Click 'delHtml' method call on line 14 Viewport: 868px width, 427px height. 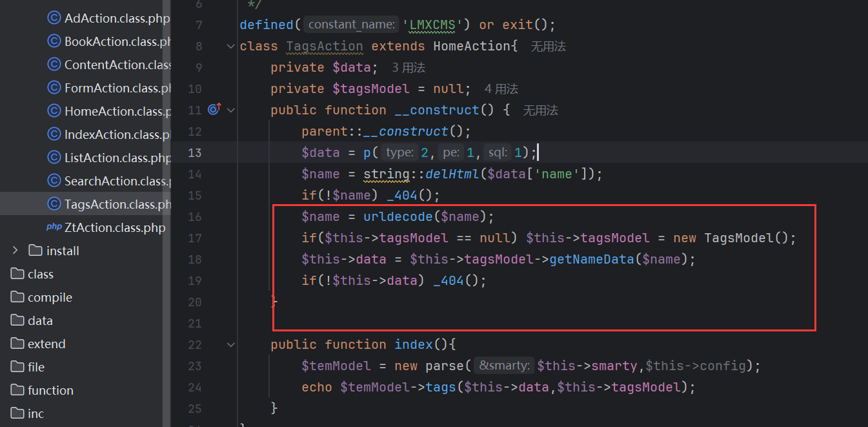pos(452,174)
